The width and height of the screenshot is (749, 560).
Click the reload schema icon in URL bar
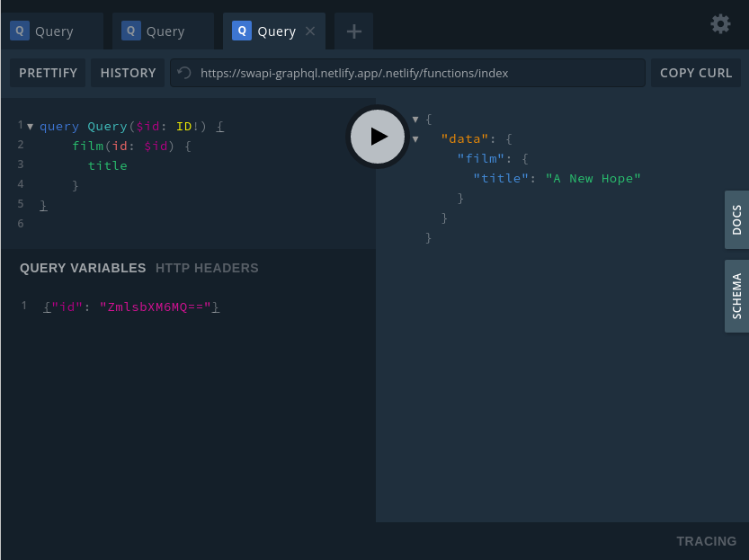[x=184, y=73]
